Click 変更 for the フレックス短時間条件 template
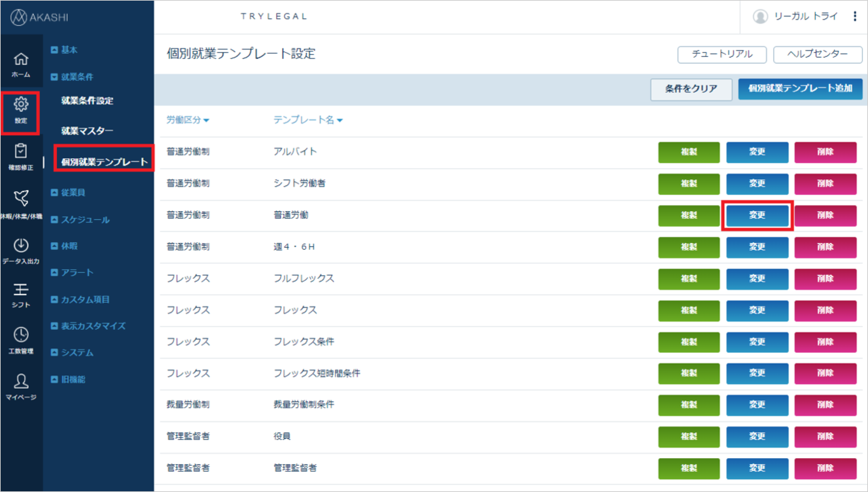This screenshot has height=492, width=868. coord(757,373)
